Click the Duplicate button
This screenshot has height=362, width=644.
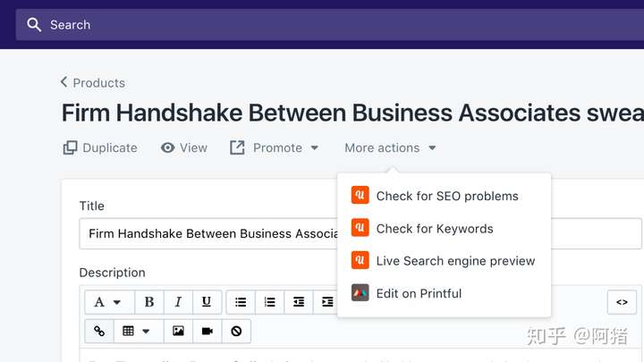[100, 147]
